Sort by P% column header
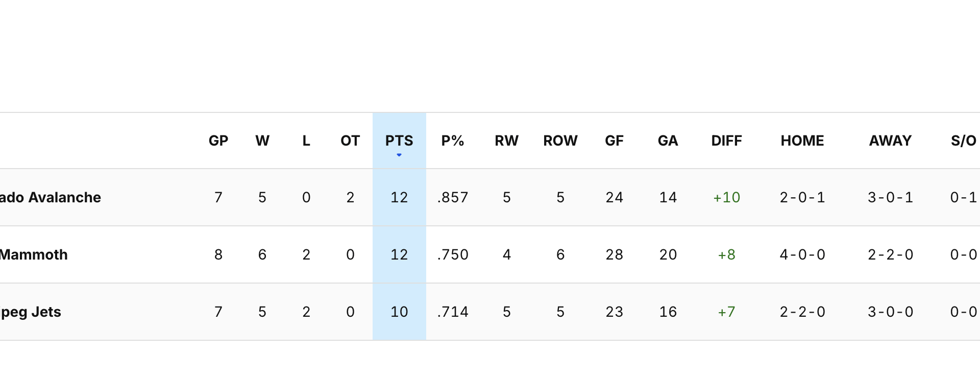980x374 pixels. pos(452,141)
